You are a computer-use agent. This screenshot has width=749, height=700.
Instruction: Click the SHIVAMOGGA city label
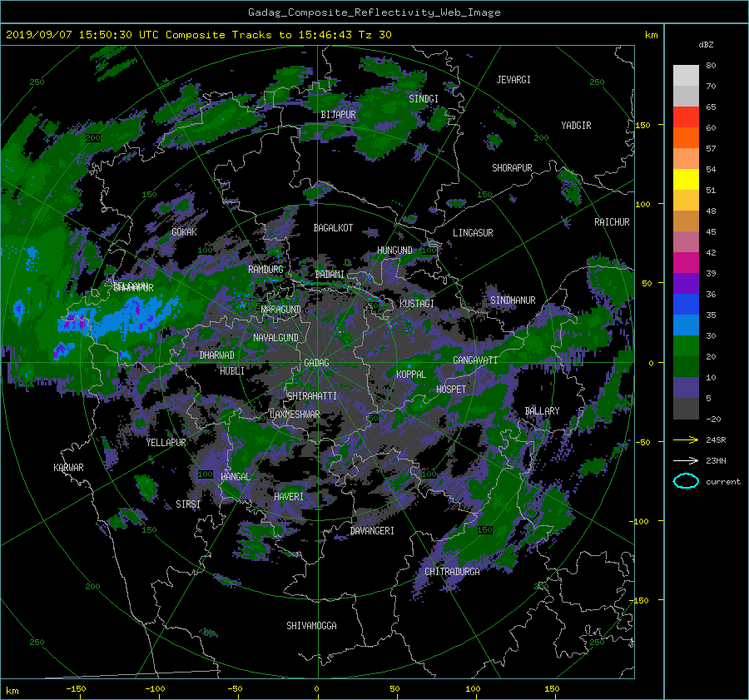[311, 626]
